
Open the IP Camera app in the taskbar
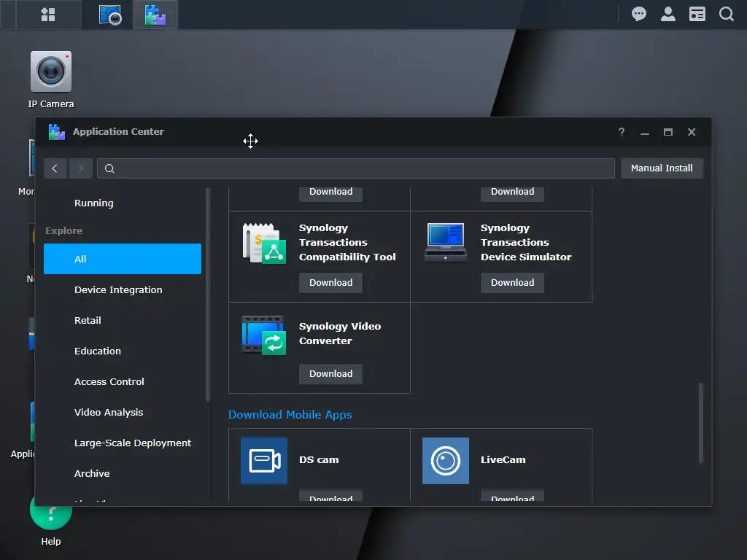point(110,15)
